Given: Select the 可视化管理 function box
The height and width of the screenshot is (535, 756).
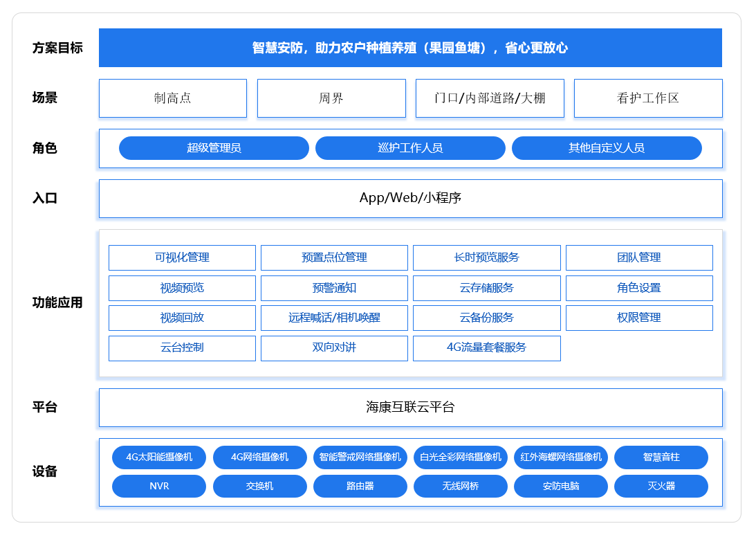Looking at the screenshot, I should pos(182,257).
